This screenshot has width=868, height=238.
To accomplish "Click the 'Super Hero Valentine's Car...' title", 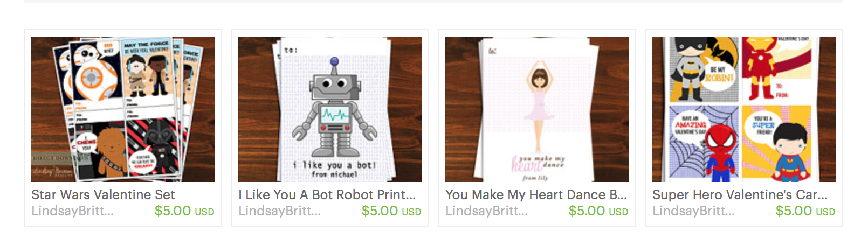I will (x=740, y=194).
